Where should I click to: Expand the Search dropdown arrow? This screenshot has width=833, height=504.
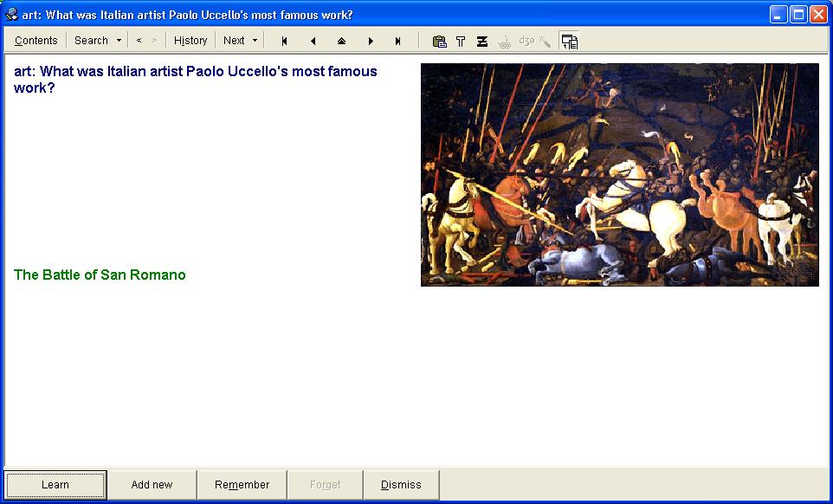119,41
